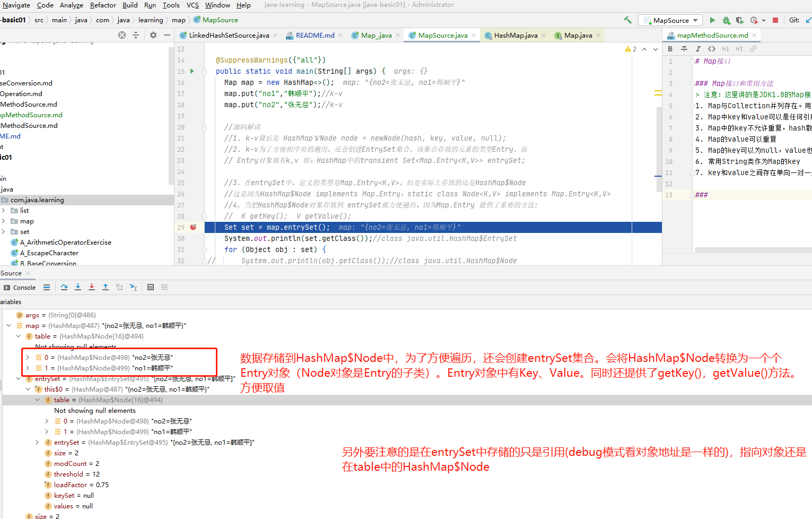Stop the session with the red square icon
The height and width of the screenshot is (519, 812).
tap(775, 20)
